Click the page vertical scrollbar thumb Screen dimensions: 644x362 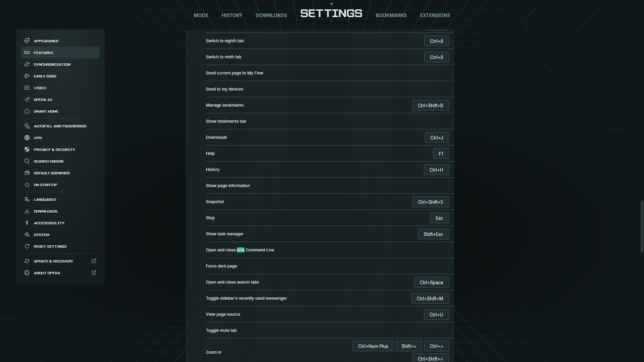click(642, 227)
